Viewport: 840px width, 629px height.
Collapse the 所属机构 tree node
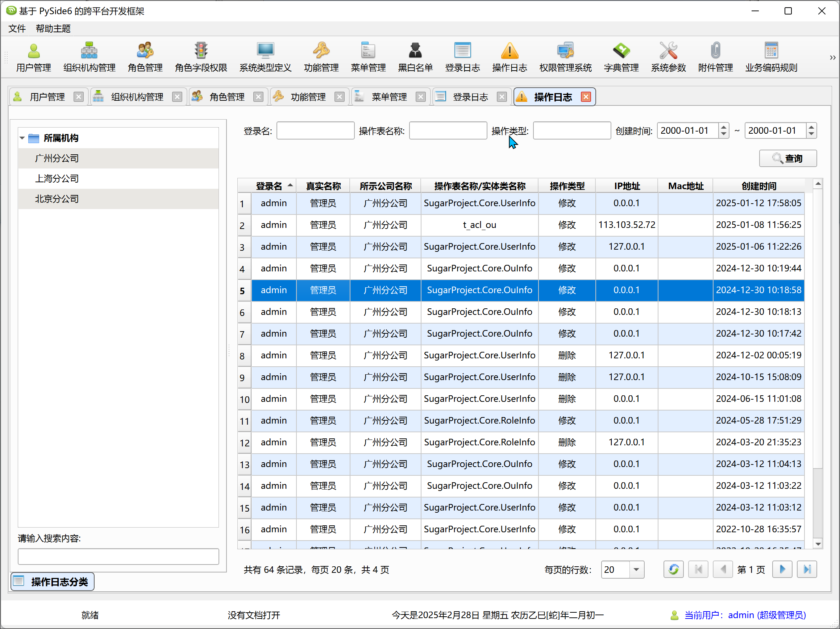click(22, 138)
